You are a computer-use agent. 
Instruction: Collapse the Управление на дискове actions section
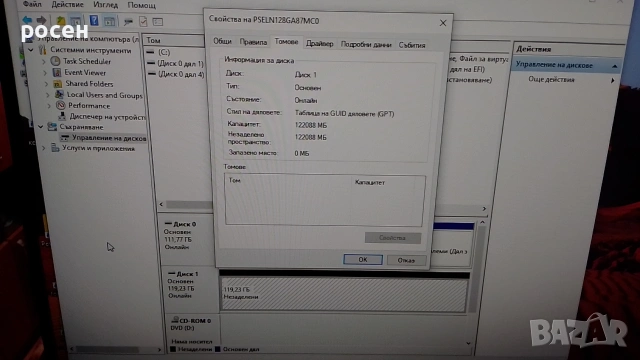point(615,66)
